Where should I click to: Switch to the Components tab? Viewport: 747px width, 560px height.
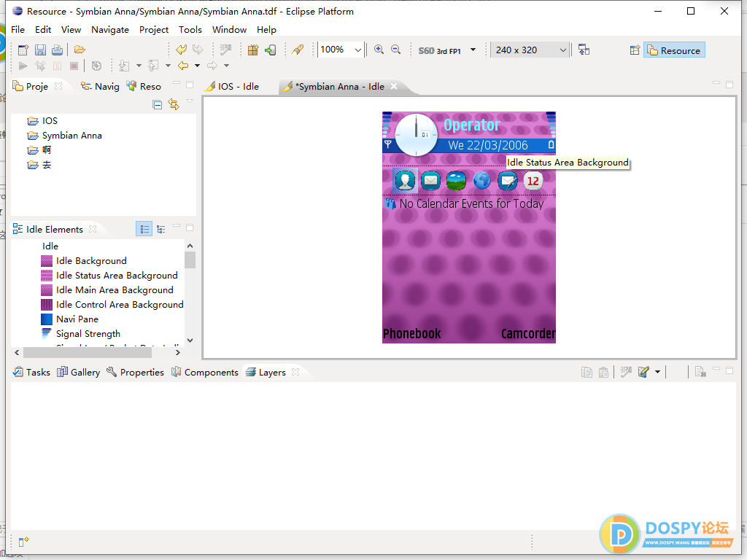coord(205,372)
